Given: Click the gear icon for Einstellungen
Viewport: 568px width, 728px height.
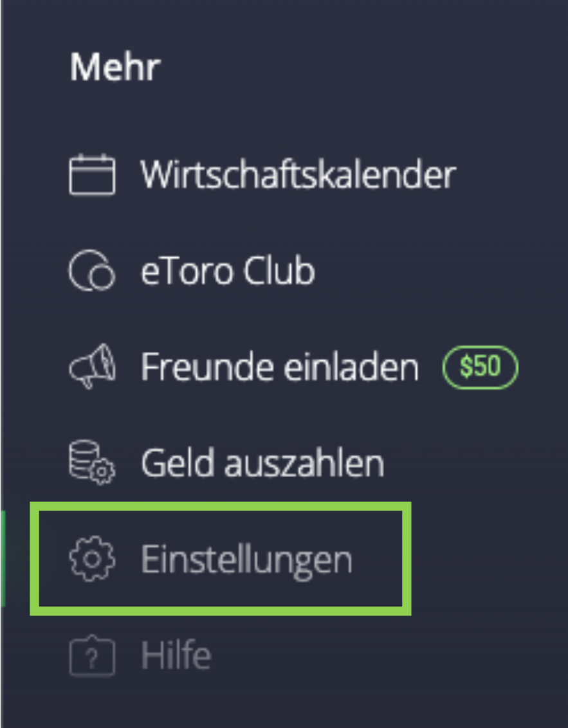Looking at the screenshot, I should pyautogui.click(x=92, y=558).
